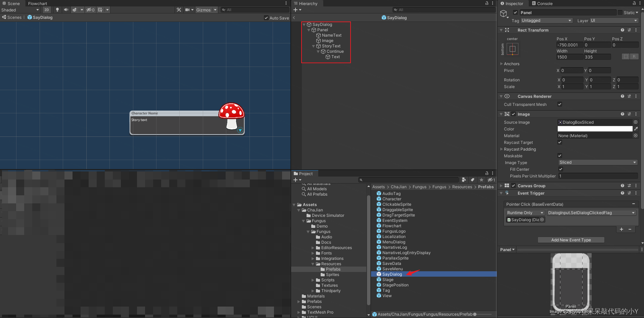Open Image Type Sliced dropdown
The image size is (644, 318).
pos(598,162)
